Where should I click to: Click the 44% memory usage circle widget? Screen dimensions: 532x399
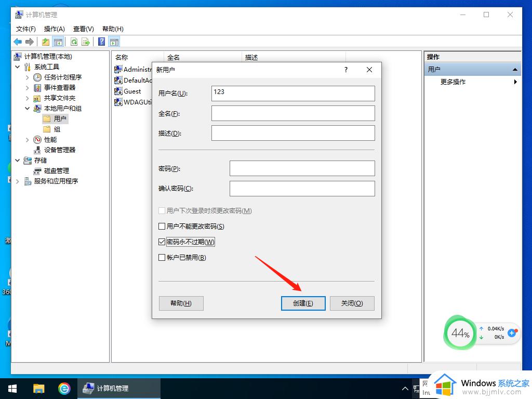click(460, 334)
